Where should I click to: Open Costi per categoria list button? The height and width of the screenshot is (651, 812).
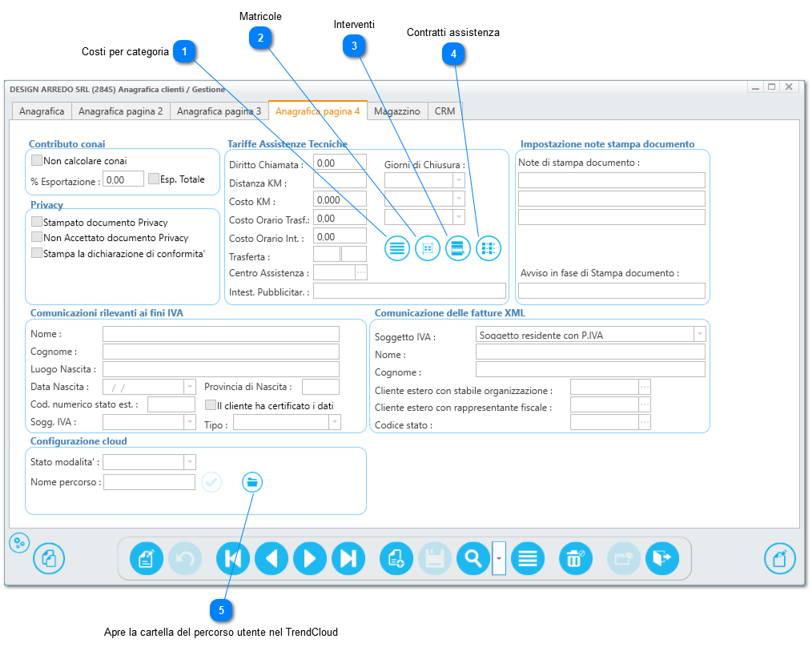[396, 248]
